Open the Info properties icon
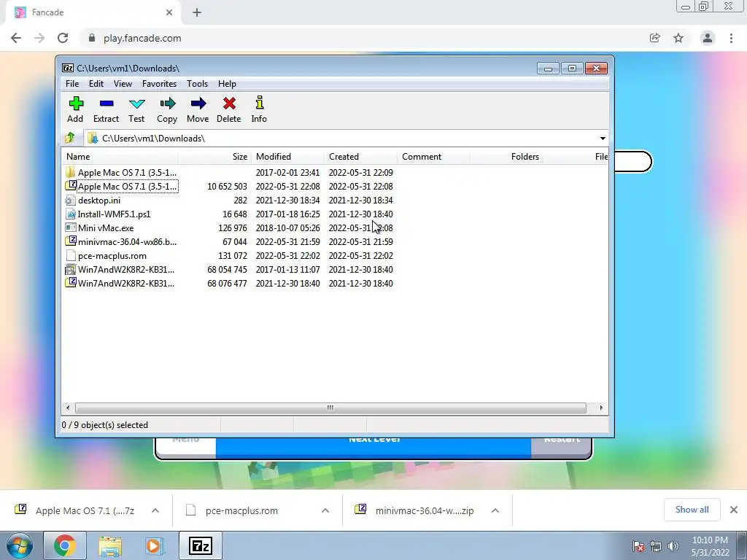Viewport: 747px width, 560px height. (x=259, y=109)
